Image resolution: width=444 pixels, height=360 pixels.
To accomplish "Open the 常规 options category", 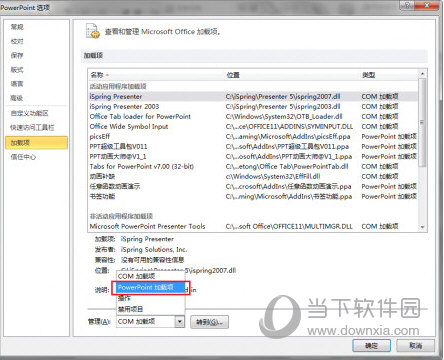I will (17, 27).
